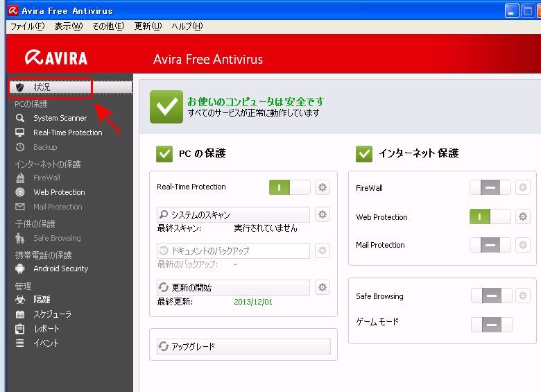Screen dimensions: 541x392
Task: Open the スケジューラ label in sidebar
Action: (x=53, y=314)
